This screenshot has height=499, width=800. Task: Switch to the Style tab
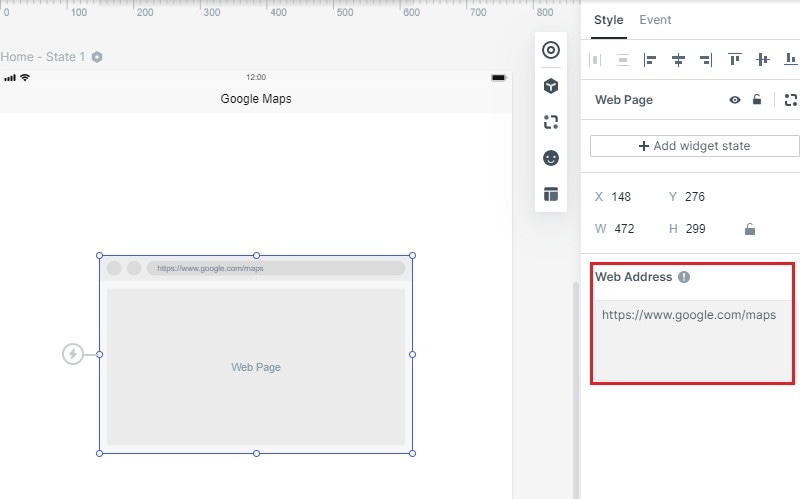[609, 20]
